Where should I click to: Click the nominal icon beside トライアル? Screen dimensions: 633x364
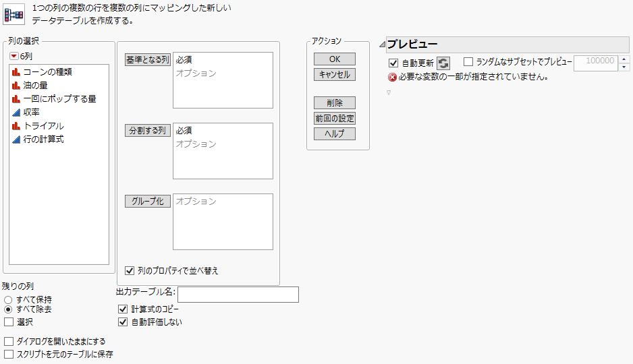pyautogui.click(x=16, y=126)
